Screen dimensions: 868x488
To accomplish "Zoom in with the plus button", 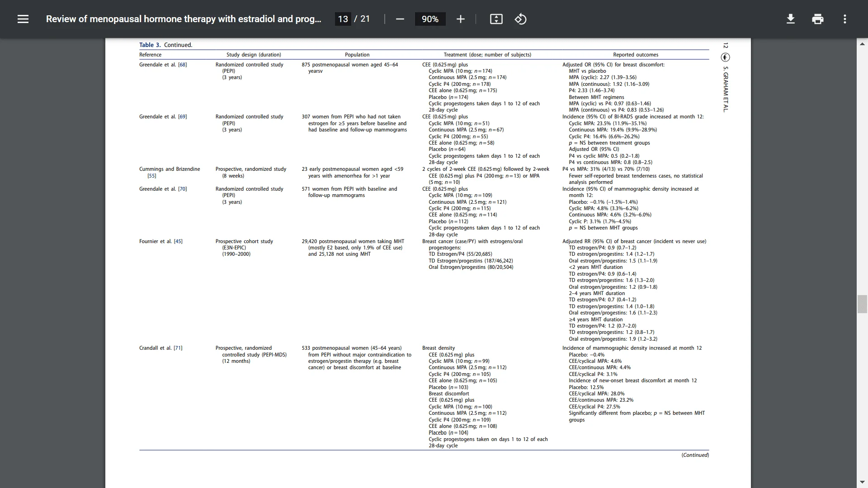I will coord(460,19).
